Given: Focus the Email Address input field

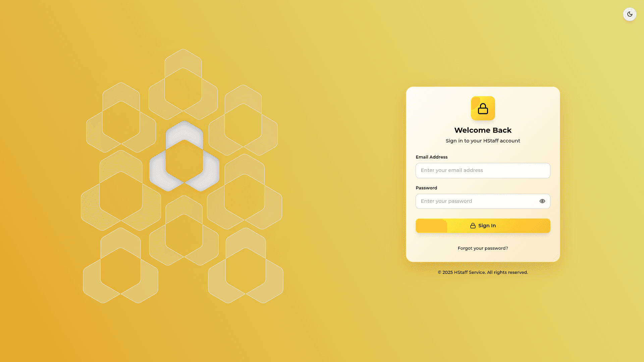Looking at the screenshot, I should pos(483,170).
